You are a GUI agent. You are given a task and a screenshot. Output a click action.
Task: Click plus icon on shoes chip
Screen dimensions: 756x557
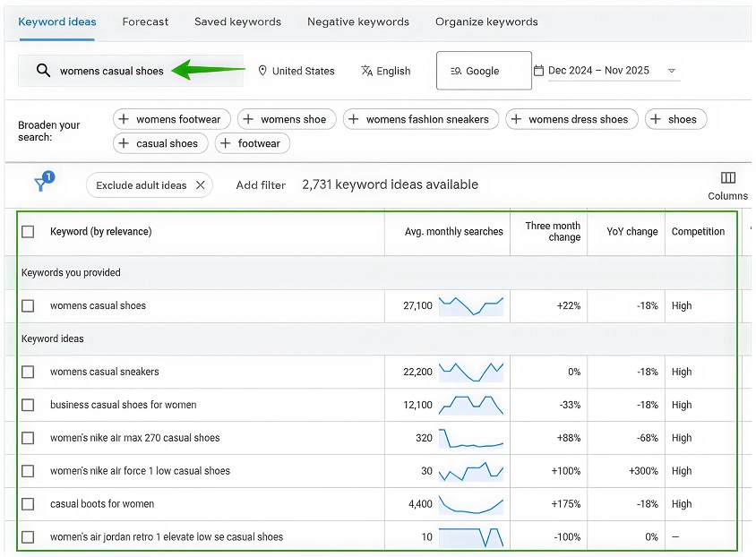click(656, 119)
